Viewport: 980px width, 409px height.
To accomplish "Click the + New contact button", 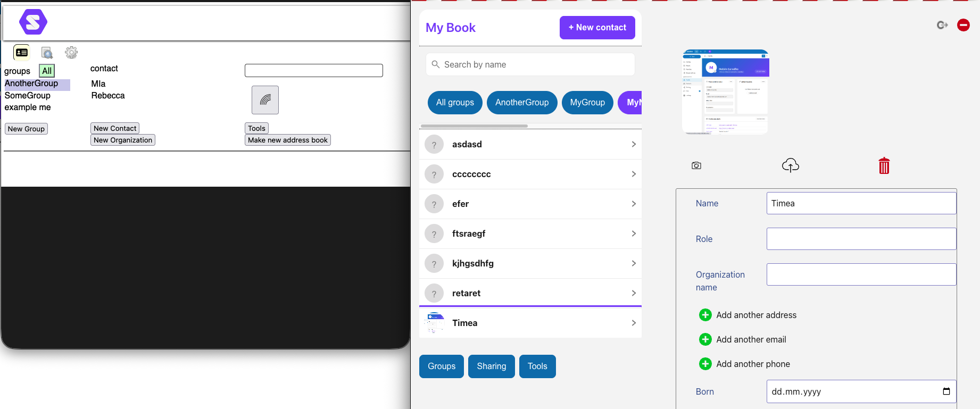I will click(597, 28).
